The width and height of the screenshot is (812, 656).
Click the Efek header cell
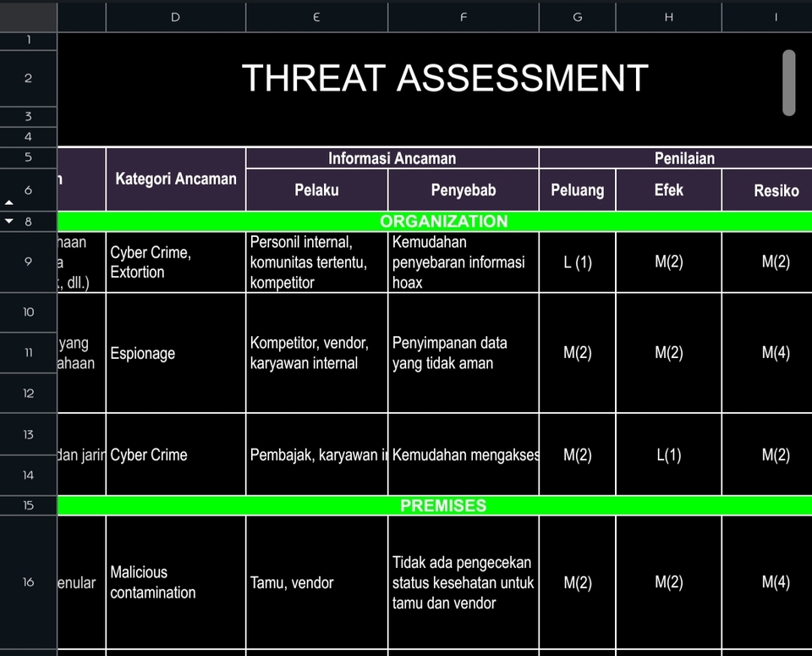(x=668, y=190)
